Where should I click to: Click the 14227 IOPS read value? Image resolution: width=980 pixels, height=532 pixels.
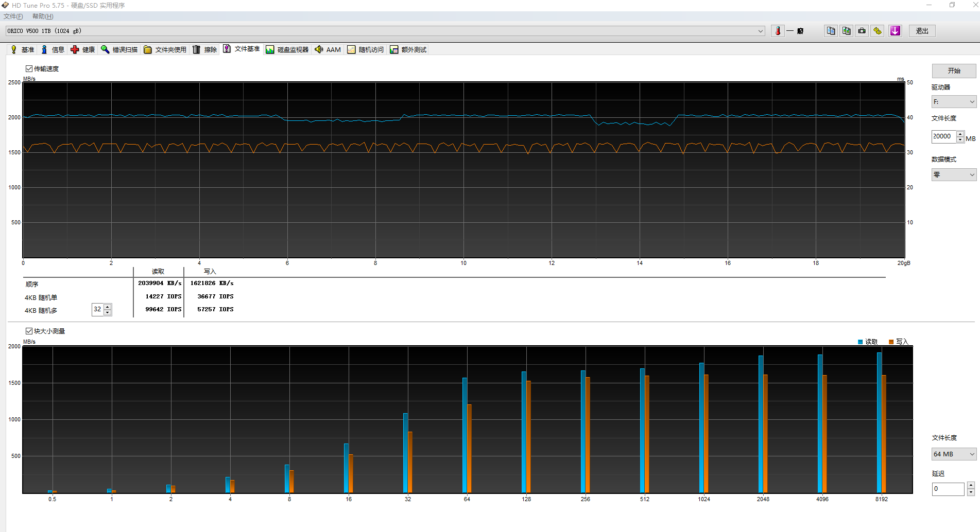[x=163, y=296]
